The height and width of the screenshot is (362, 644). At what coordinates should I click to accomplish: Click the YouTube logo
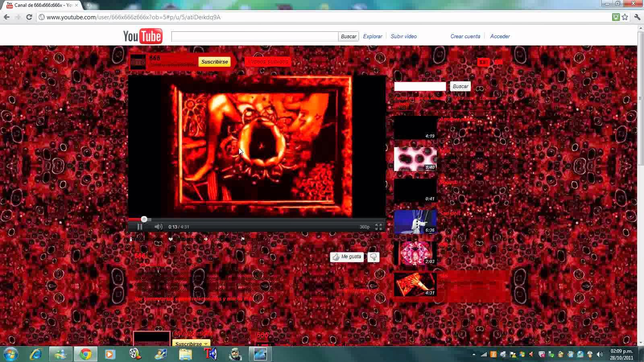[143, 36]
